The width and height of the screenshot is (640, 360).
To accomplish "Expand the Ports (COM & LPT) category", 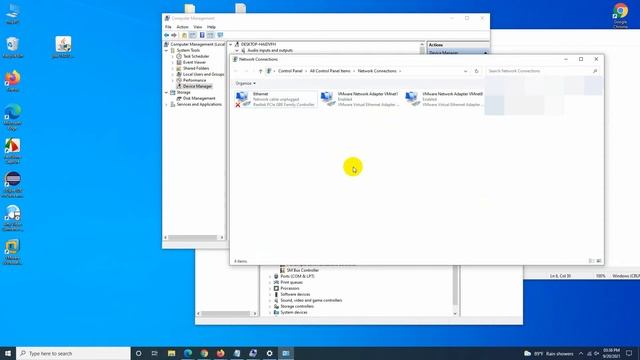I will (270, 276).
